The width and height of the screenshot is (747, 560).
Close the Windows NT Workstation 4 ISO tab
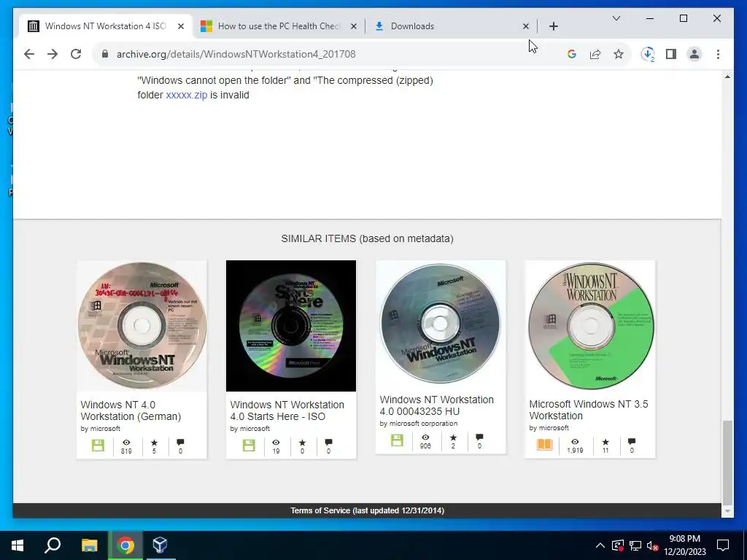pyautogui.click(x=181, y=26)
